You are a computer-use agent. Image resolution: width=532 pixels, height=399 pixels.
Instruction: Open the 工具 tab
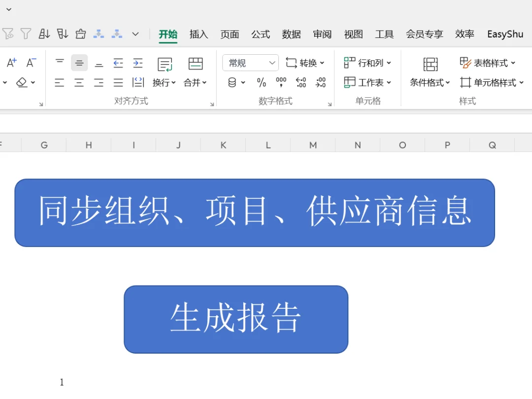(384, 35)
